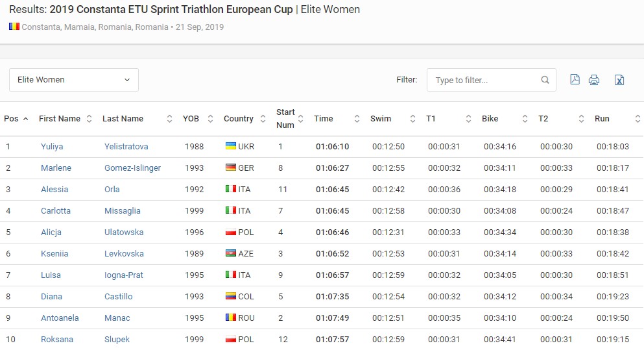The image size is (644, 350).
Task: Click the Colombia flag in Castillo's row
Action: pos(230,296)
